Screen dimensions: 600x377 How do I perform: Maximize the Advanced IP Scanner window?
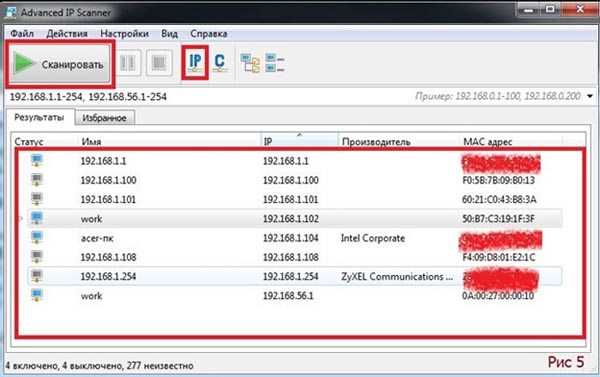click(x=550, y=9)
